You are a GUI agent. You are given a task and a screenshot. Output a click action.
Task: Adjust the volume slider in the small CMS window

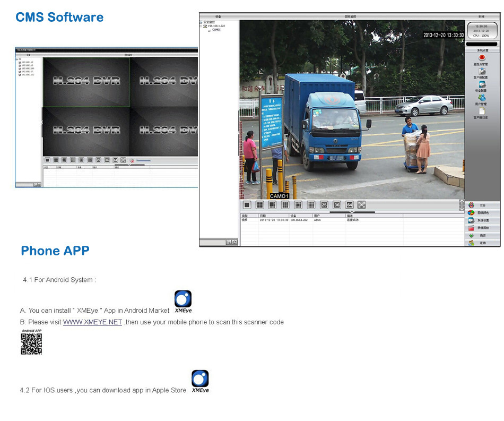(x=143, y=160)
